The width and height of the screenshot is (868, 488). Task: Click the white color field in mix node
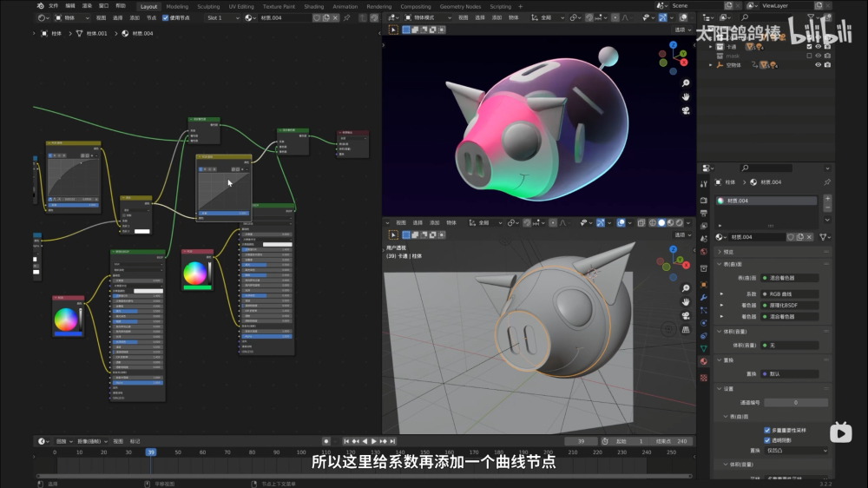point(142,231)
